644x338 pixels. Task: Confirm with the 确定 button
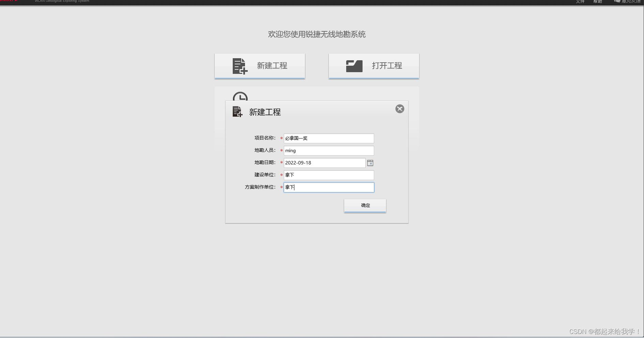coord(365,206)
